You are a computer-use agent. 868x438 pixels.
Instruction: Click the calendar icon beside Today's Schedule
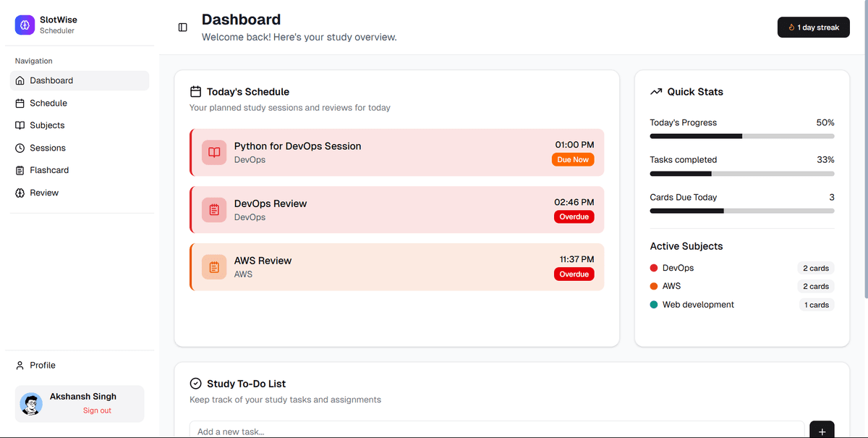pos(195,92)
